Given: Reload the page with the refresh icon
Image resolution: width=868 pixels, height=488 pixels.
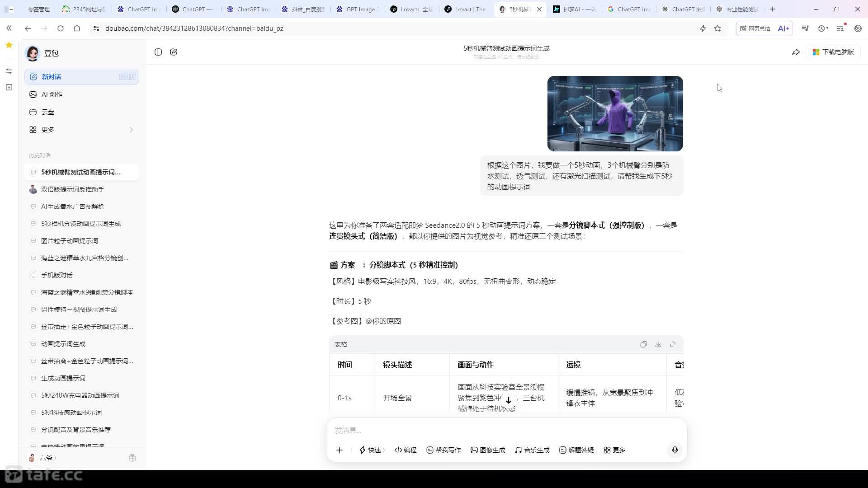Looking at the screenshot, I should (x=61, y=28).
